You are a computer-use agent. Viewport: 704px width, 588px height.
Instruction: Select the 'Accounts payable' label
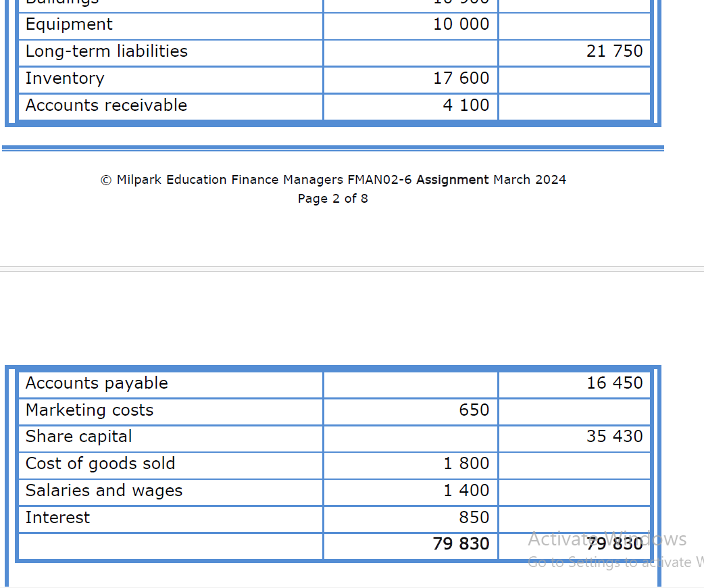(x=97, y=383)
